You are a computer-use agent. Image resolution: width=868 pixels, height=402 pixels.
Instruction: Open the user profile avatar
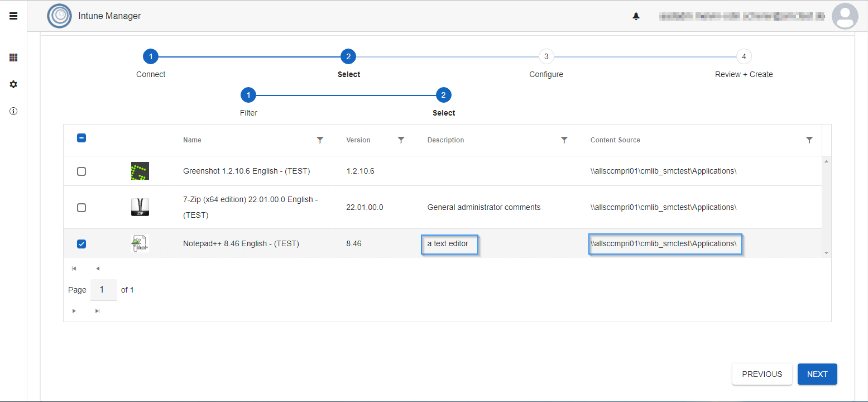pos(845,16)
